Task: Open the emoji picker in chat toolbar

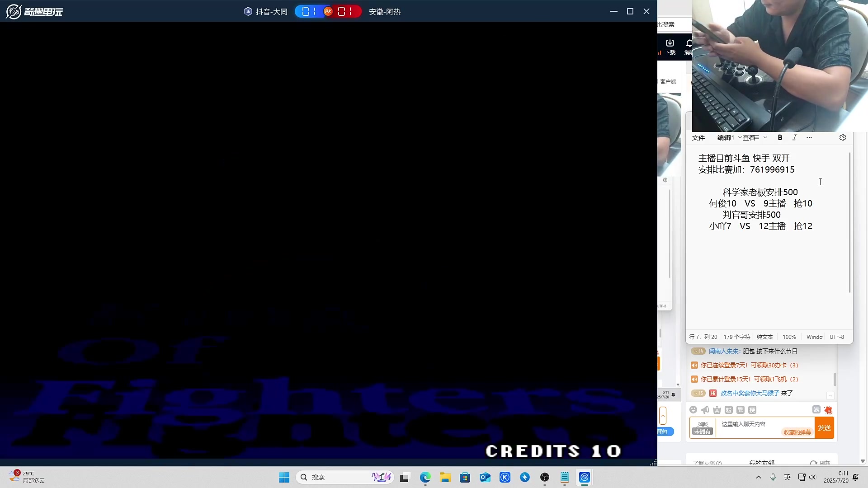Action: click(693, 410)
